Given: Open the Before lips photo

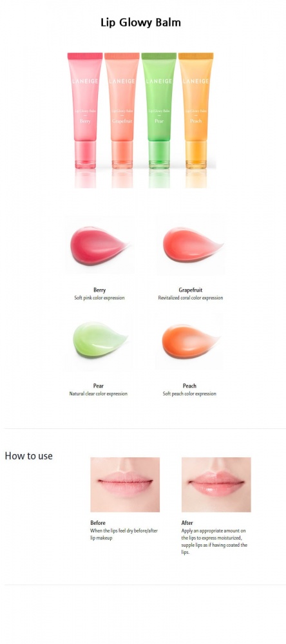Looking at the screenshot, I should 125,485.
